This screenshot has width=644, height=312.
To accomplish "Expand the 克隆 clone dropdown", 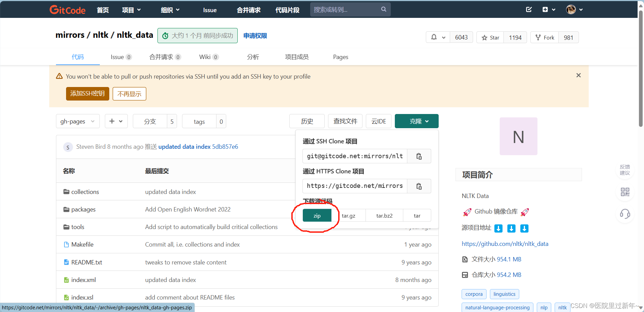I will click(x=416, y=121).
